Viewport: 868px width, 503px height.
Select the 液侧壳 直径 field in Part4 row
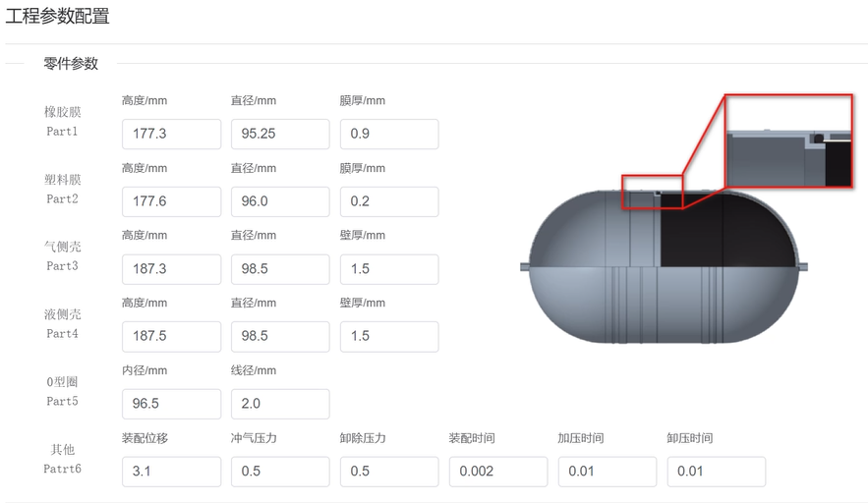(280, 336)
